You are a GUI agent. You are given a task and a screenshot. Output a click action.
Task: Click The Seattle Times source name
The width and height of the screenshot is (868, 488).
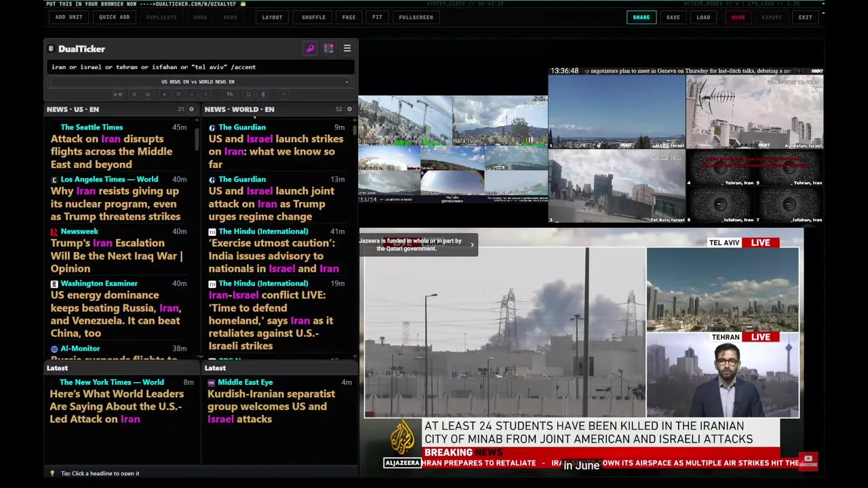[x=92, y=127]
